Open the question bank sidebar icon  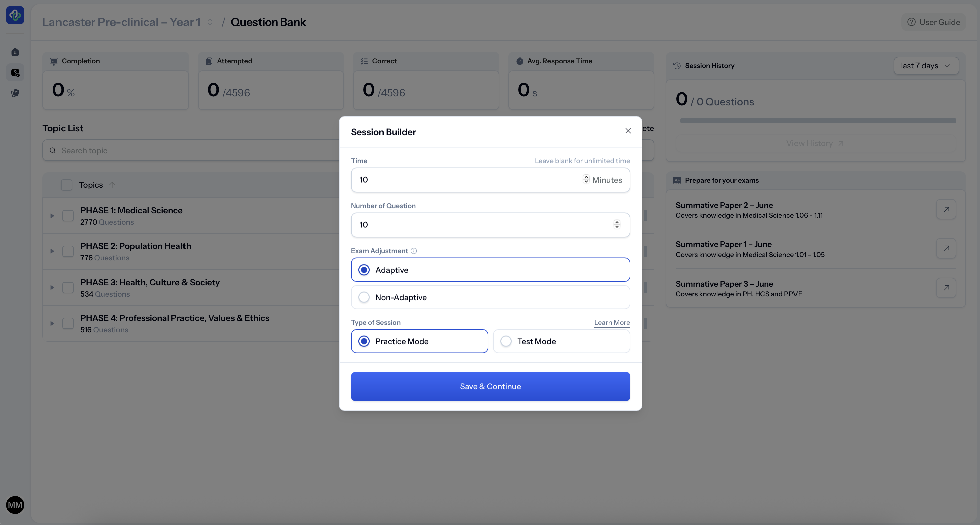click(15, 72)
